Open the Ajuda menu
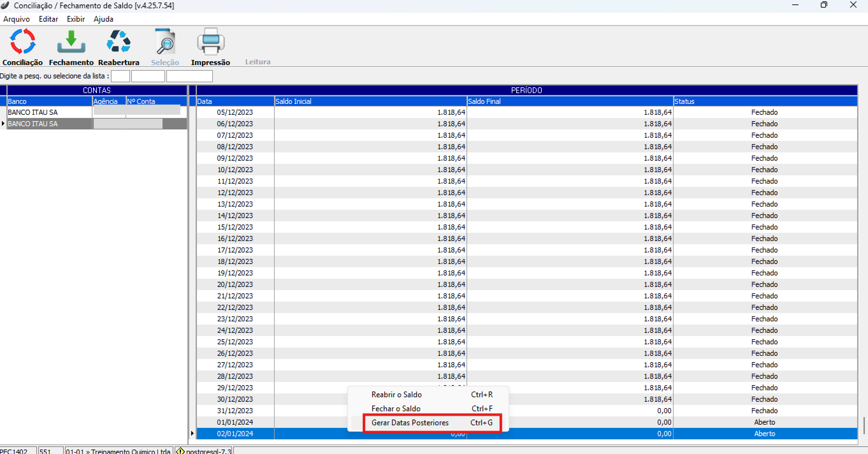 click(103, 19)
